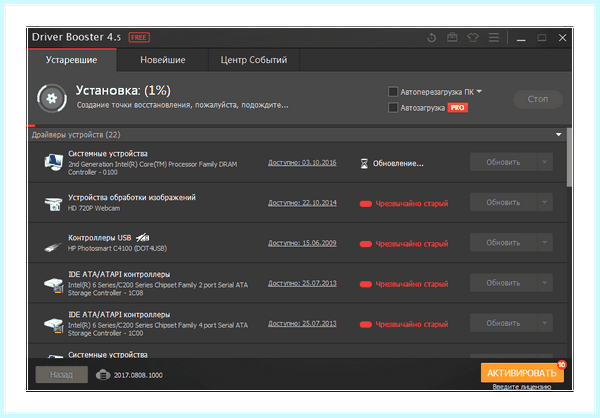Click Обновить for 2 port Serial ATA controller

[504, 282]
